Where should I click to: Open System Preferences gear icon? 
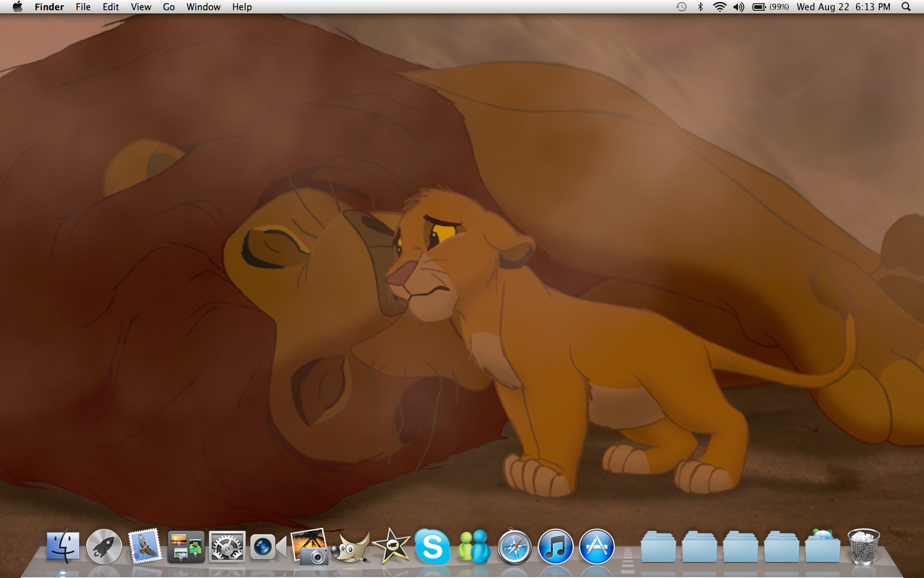[227, 547]
